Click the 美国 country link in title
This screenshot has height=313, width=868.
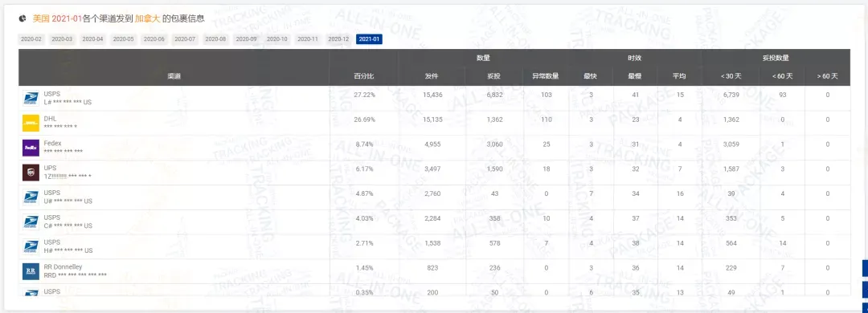pyautogui.click(x=41, y=18)
